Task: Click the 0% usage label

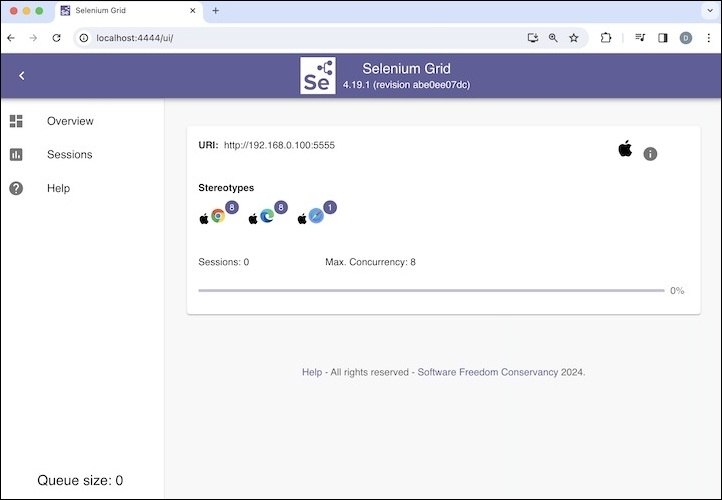Action: (x=677, y=291)
